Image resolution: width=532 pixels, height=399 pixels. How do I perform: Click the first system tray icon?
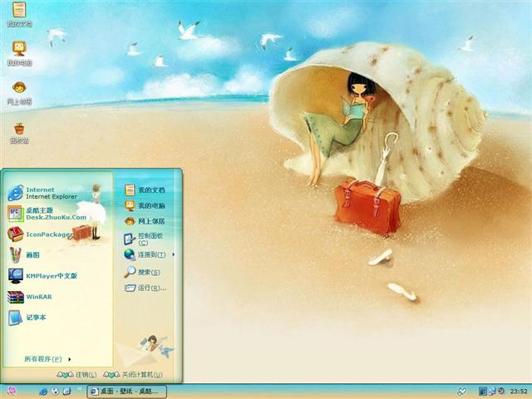click(x=483, y=392)
